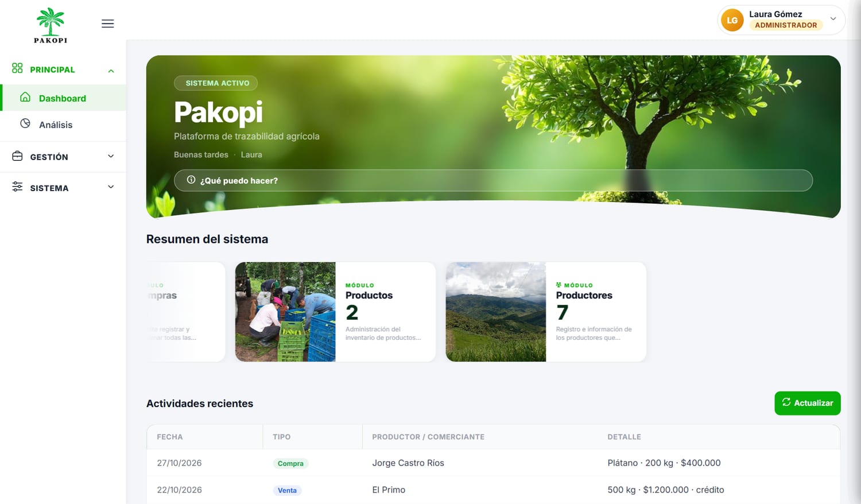861x504 pixels.
Task: Click the Sistema sliders icon
Action: pyautogui.click(x=17, y=187)
